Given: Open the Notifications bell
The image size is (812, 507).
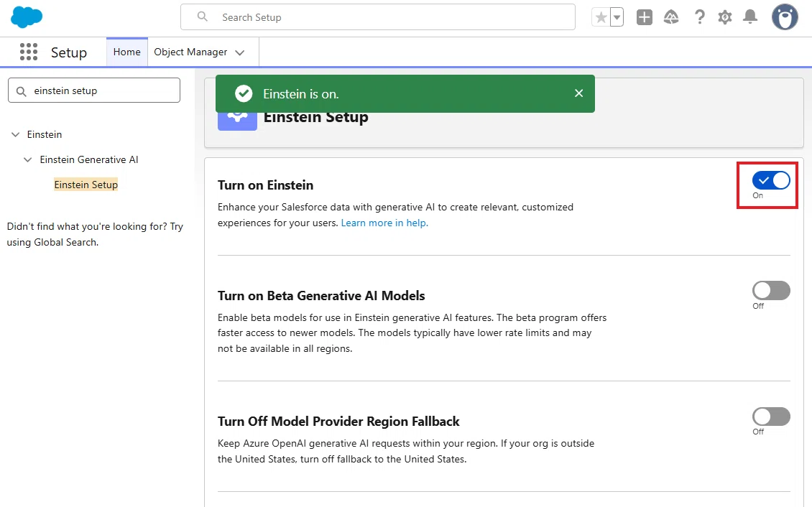Looking at the screenshot, I should pyautogui.click(x=750, y=17).
